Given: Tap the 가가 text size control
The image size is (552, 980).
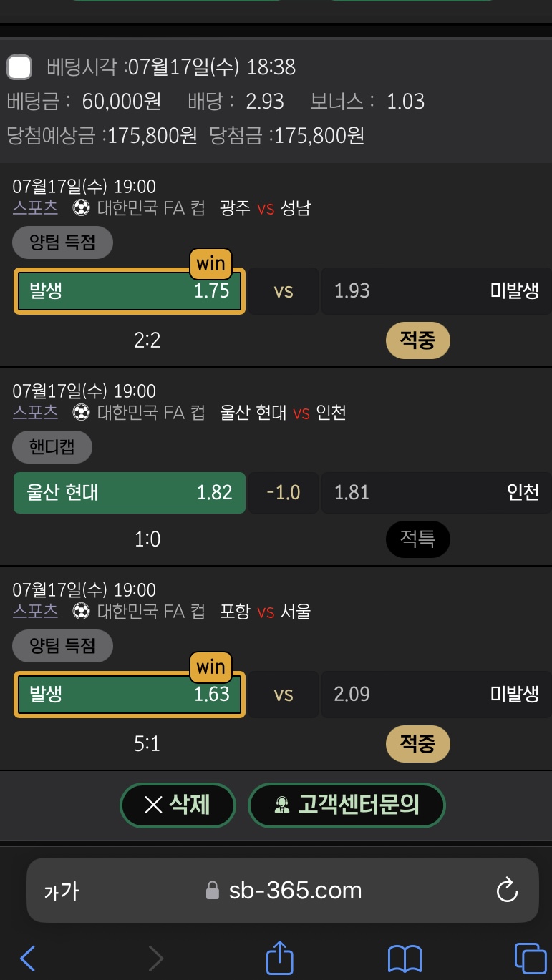Looking at the screenshot, I should pos(62,891).
